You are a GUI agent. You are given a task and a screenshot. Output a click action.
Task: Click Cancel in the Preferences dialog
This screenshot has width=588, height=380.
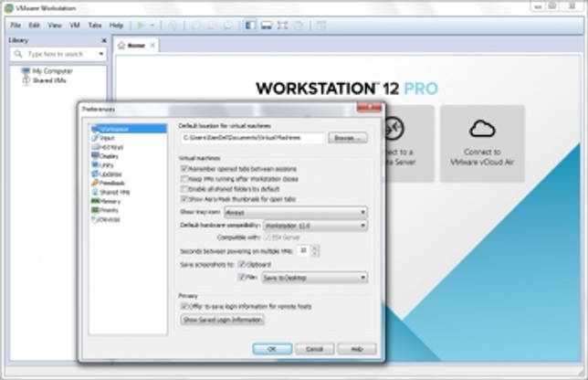314,349
